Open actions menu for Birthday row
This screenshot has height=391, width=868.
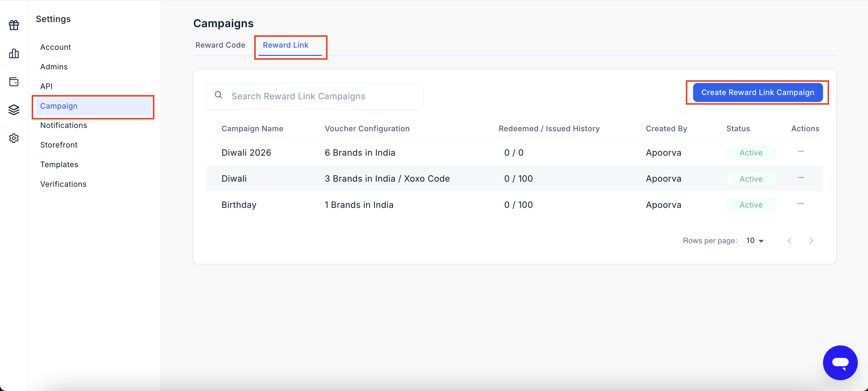click(801, 204)
